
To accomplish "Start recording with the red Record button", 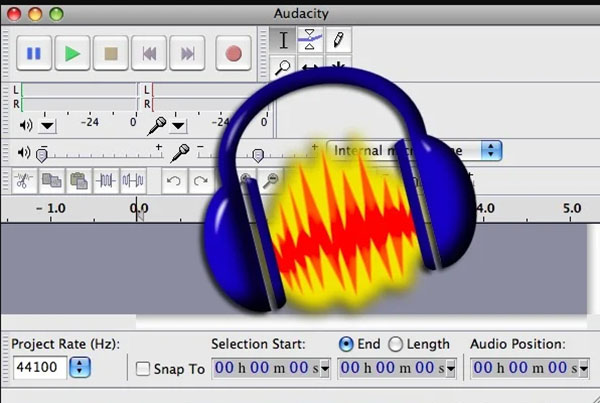I will pos(233,53).
